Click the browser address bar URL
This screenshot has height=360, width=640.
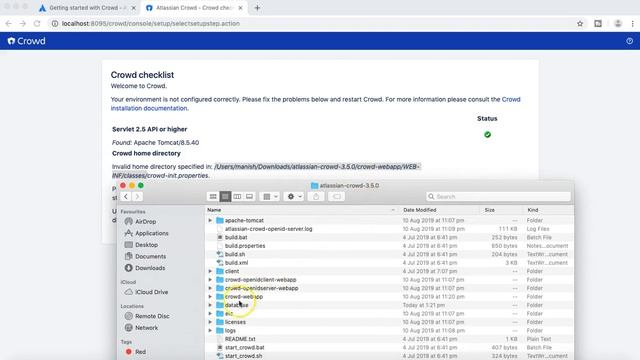[151, 24]
